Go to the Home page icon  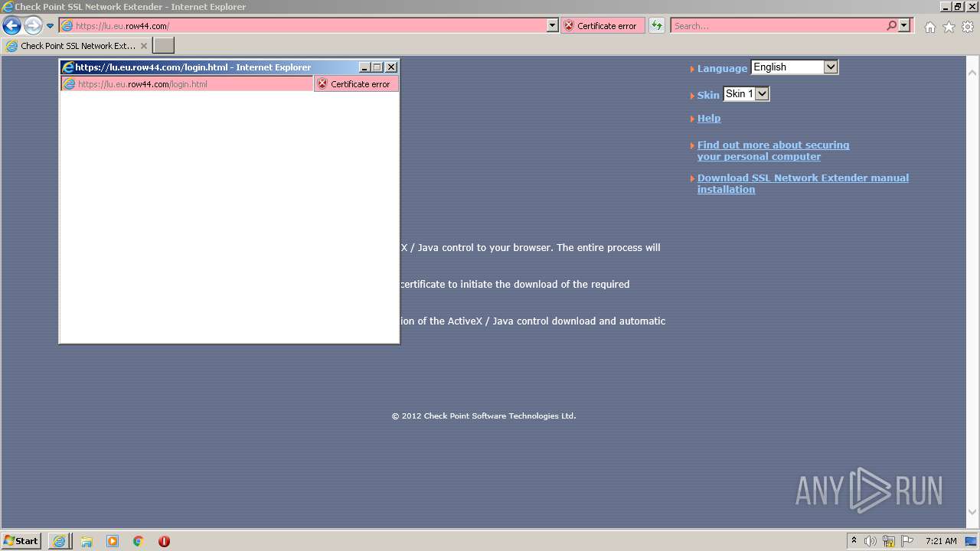[x=929, y=27]
